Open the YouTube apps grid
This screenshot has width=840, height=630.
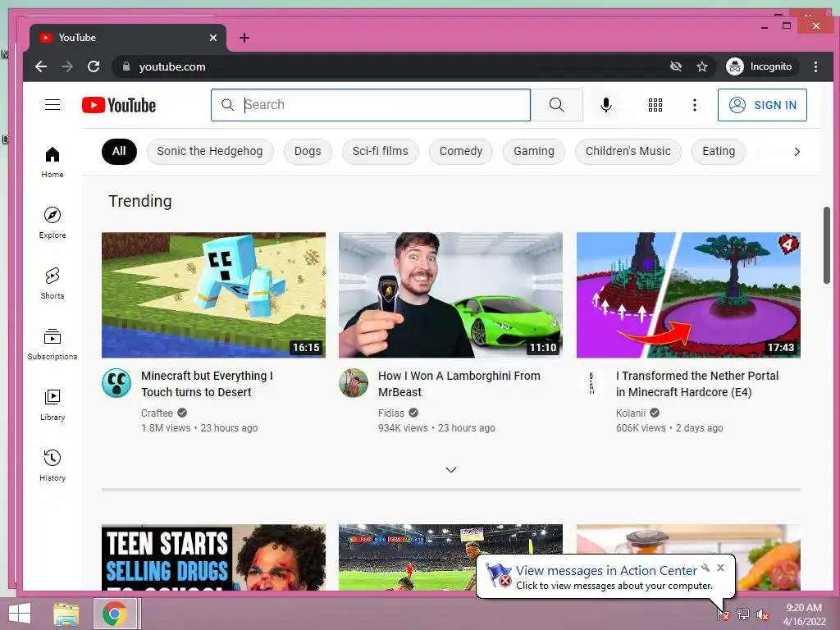point(655,105)
